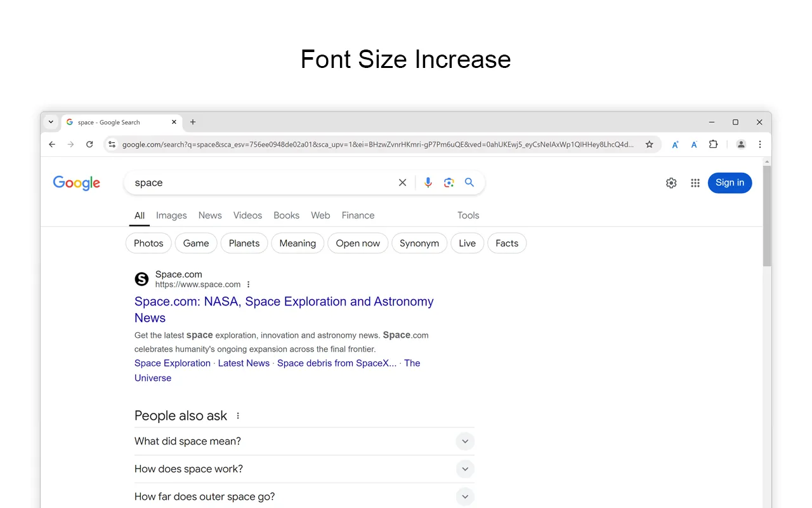The height and width of the screenshot is (508, 812).
Task: Expand 'How does space work?' question
Action: (x=465, y=469)
